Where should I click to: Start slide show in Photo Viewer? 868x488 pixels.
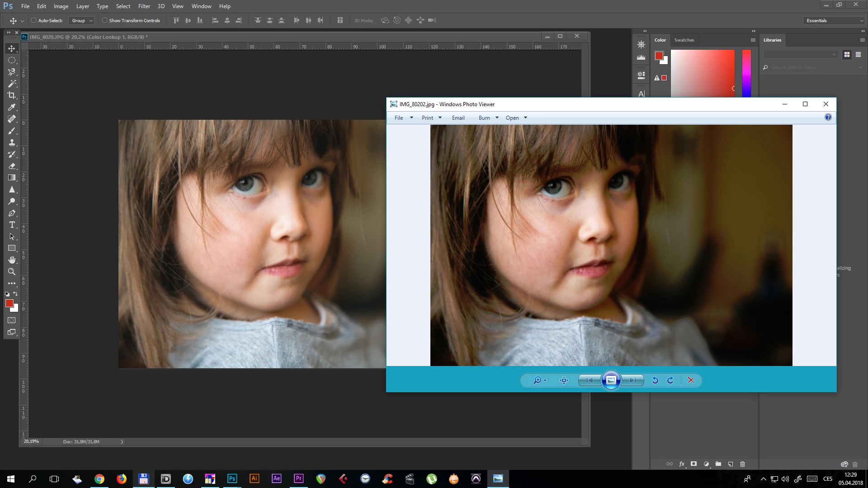[x=611, y=380]
